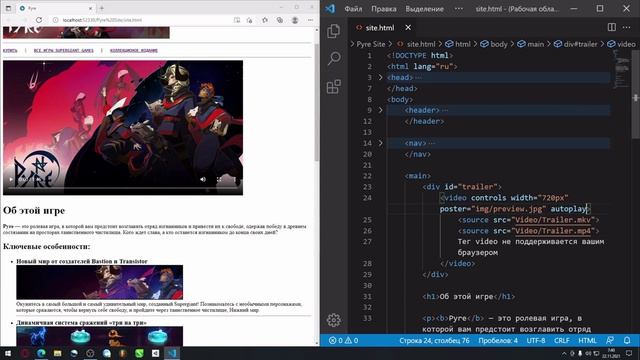Image resolution: width=640 pixels, height=360 pixels.
Task: Click the div#trailer breadcrumb item
Action: (x=576, y=44)
